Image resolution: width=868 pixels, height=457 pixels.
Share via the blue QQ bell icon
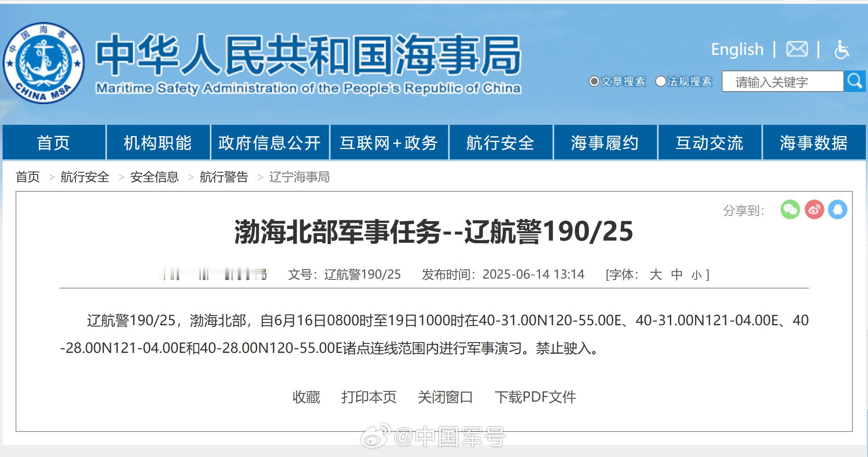(x=837, y=210)
